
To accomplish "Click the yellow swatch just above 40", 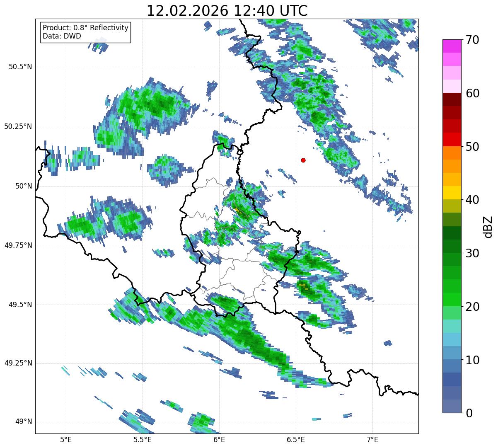I will coord(452,193).
